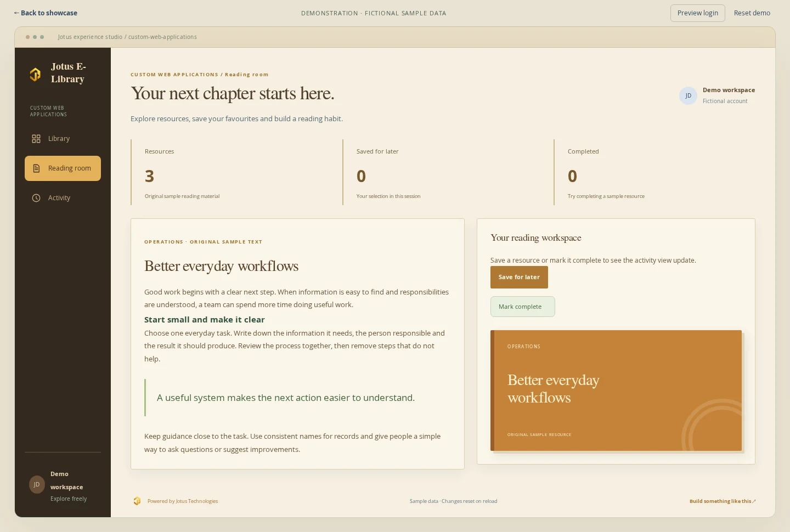Click the Jotus E-Library title text
Image resolution: width=790 pixels, height=532 pixels.
coord(69,73)
